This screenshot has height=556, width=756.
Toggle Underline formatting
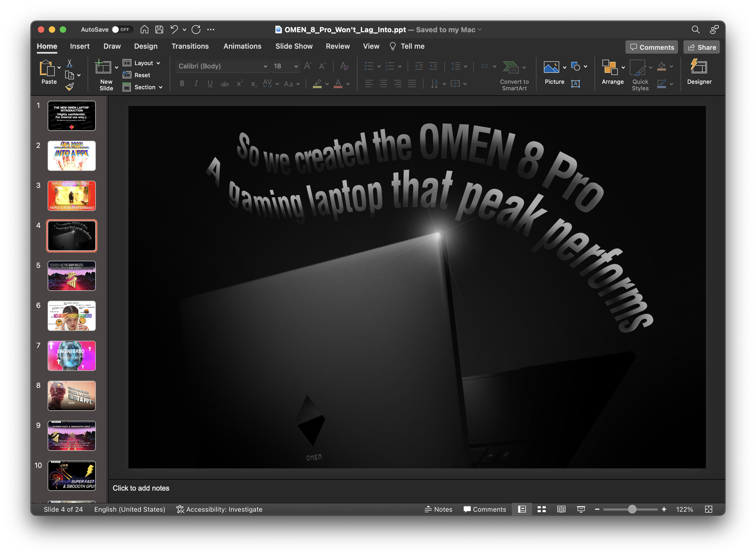pyautogui.click(x=210, y=84)
